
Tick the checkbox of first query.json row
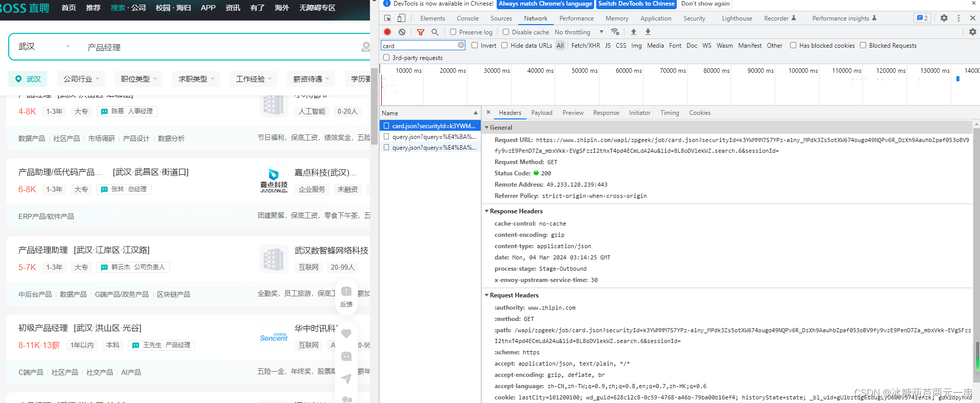coord(386,136)
